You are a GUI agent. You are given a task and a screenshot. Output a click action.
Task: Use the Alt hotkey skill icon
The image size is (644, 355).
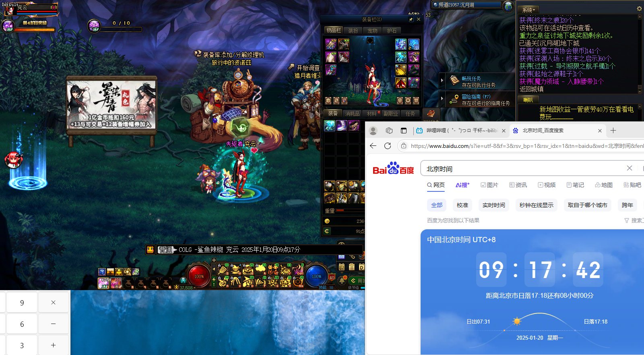[x=298, y=282]
